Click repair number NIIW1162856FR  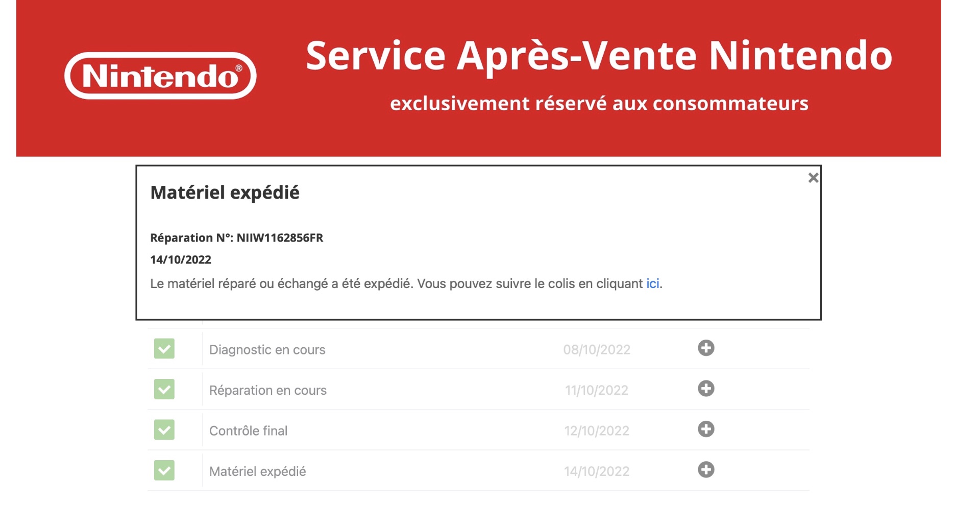point(280,238)
